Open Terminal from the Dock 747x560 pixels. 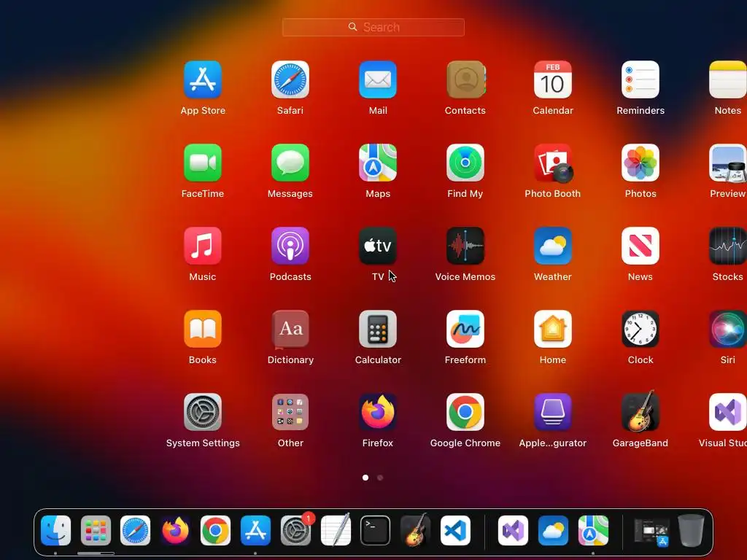376,531
